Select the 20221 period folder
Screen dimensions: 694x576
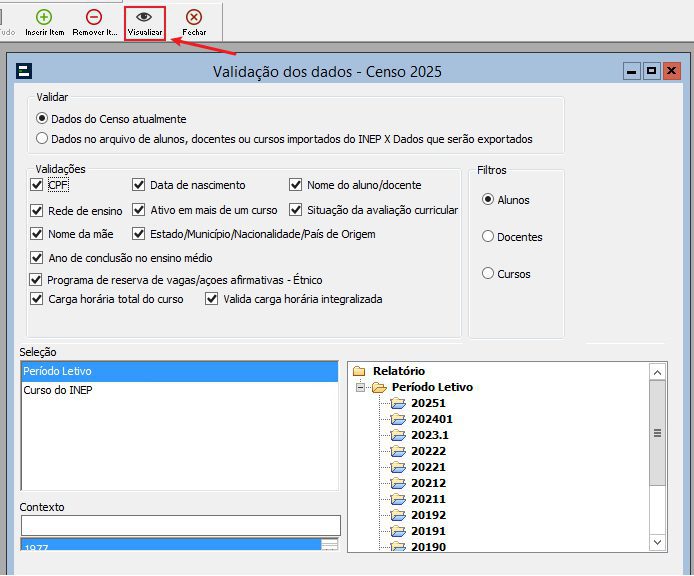coord(398,467)
